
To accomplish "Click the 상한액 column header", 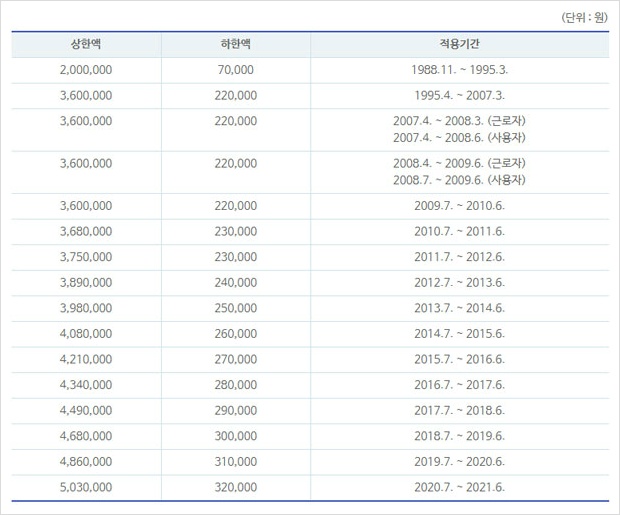I will coord(86,44).
